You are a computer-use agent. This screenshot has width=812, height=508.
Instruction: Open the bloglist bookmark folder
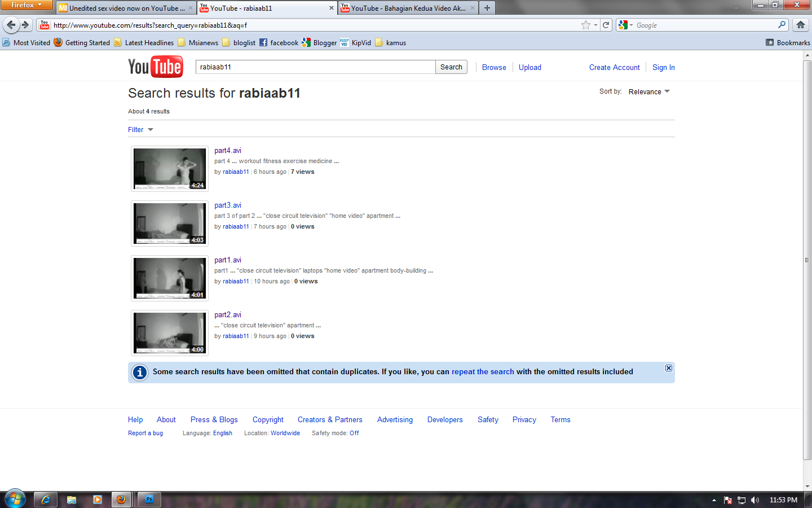point(239,42)
